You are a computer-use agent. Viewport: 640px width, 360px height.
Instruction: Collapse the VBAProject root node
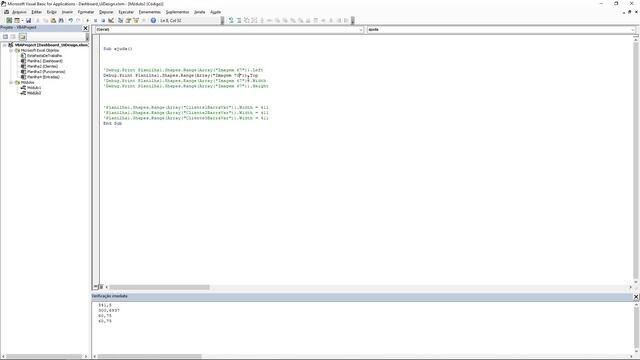5,45
